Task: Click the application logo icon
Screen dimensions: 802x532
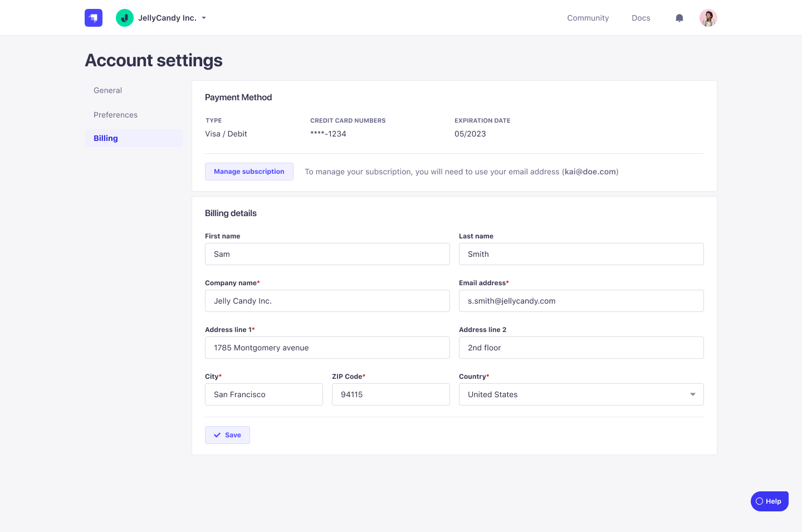Action: point(93,17)
